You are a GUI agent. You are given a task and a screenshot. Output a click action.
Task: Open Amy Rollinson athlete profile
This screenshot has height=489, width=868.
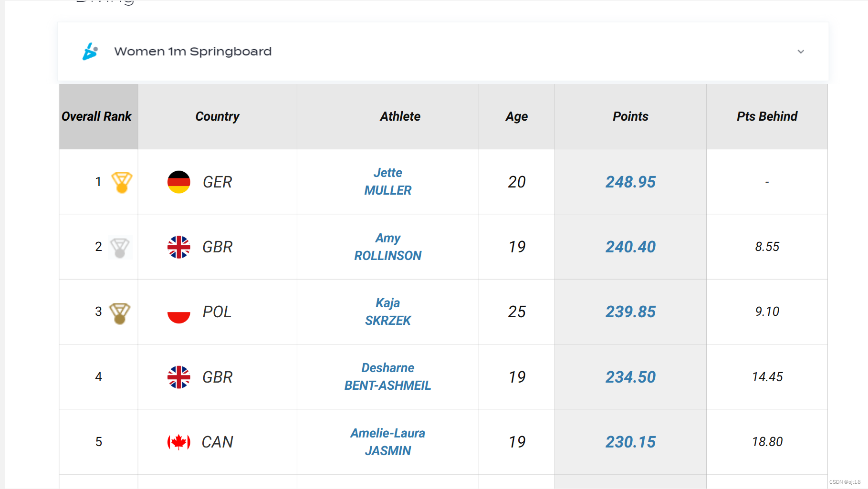pyautogui.click(x=387, y=247)
